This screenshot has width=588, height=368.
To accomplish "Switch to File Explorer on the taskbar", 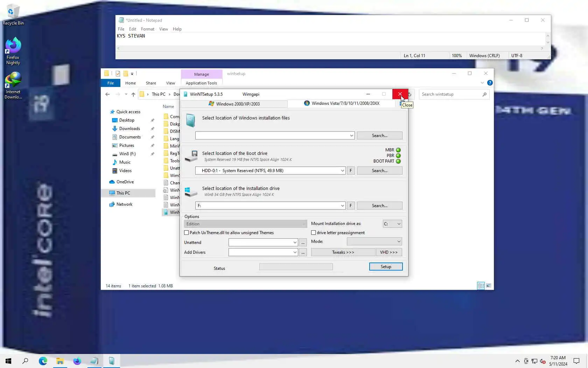I will click(60, 361).
